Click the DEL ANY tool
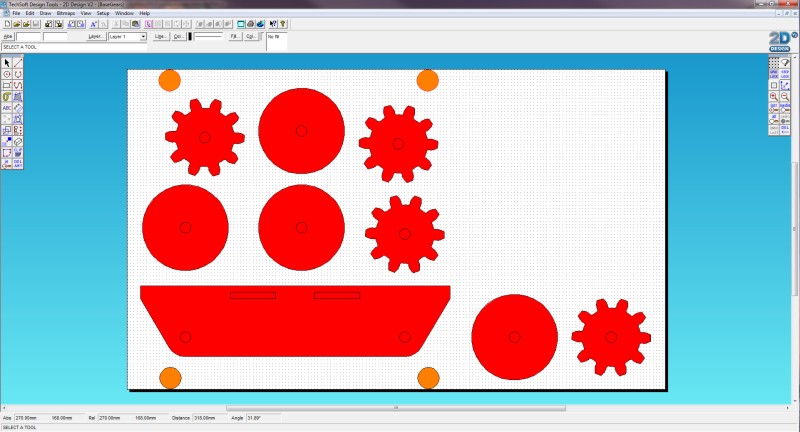800x432 pixels. point(18,163)
